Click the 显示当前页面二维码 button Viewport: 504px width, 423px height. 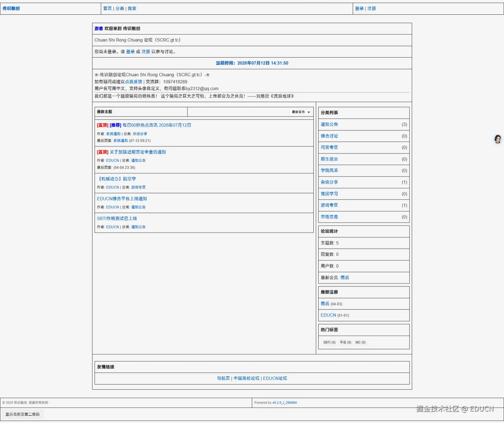22,415
